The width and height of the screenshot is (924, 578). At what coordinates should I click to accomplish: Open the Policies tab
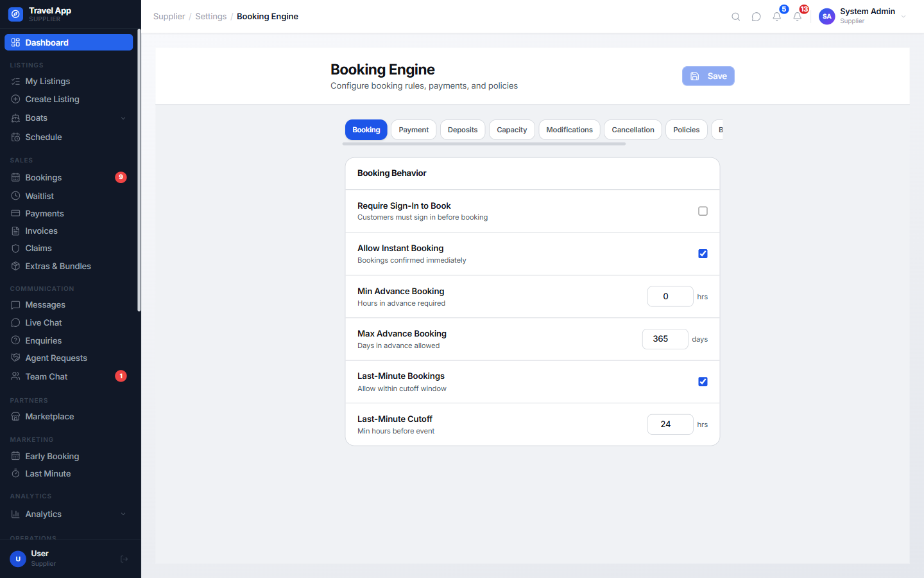pos(687,130)
